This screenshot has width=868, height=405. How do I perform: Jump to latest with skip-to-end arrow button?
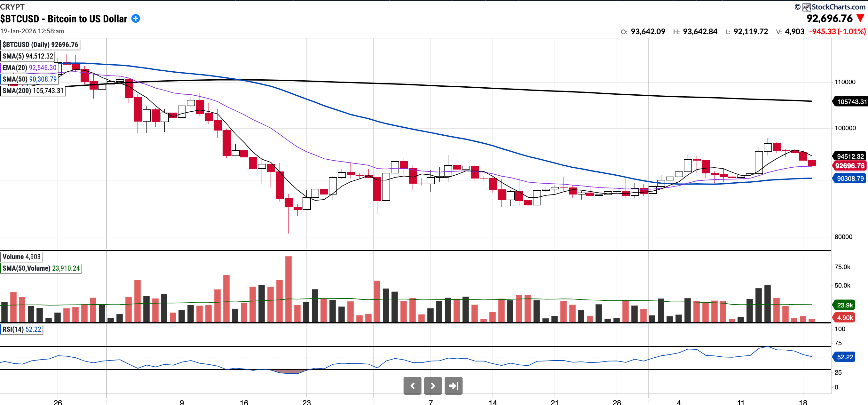454,386
